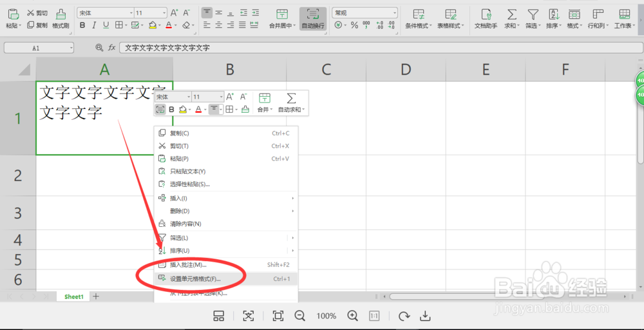Click the thousands separator icon
Screen dimensions: 644x330
click(x=366, y=26)
